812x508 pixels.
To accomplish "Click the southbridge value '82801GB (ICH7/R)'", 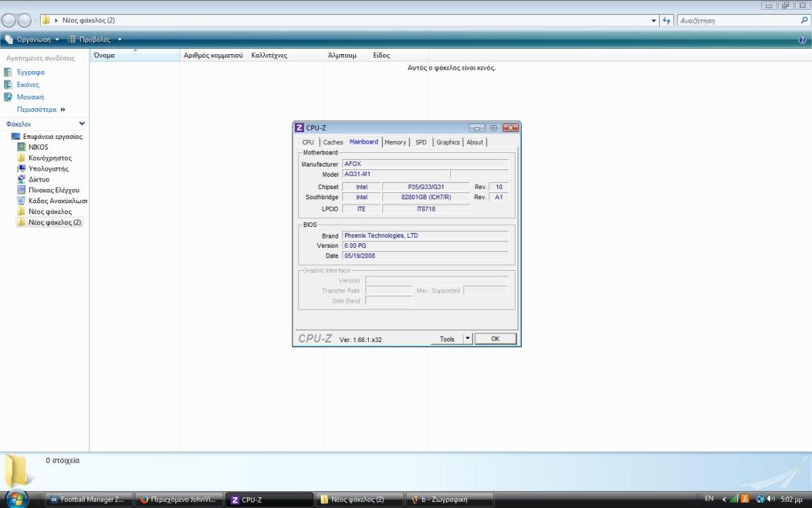I will (426, 197).
